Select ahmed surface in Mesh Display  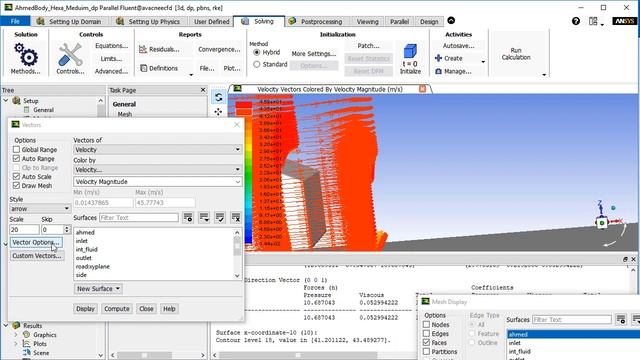point(573,334)
